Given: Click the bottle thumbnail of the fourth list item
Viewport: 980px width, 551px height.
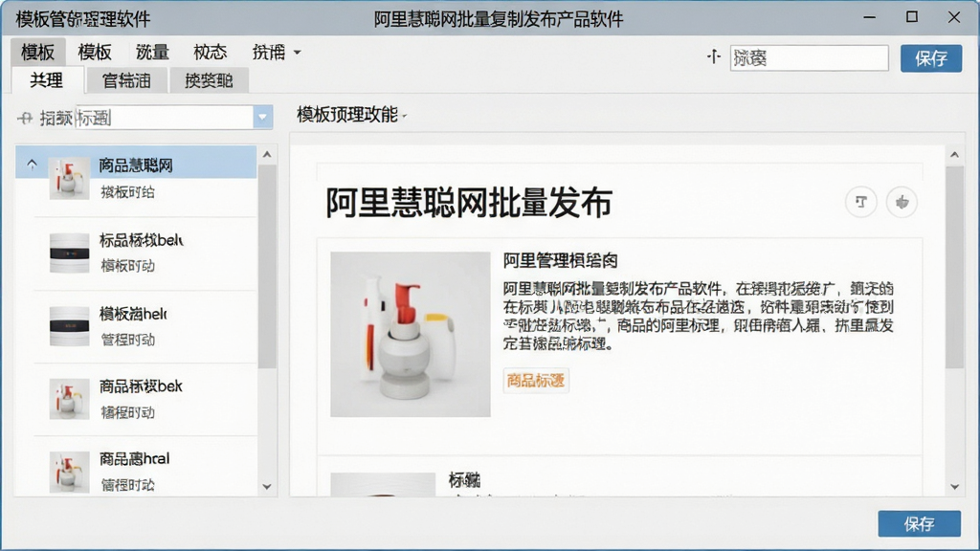Looking at the screenshot, I should [x=69, y=399].
